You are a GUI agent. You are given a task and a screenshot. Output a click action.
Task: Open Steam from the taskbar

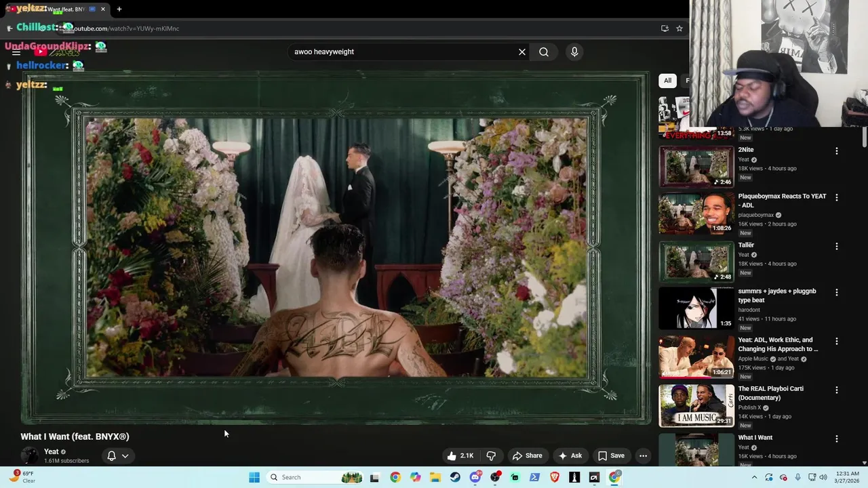(x=455, y=477)
